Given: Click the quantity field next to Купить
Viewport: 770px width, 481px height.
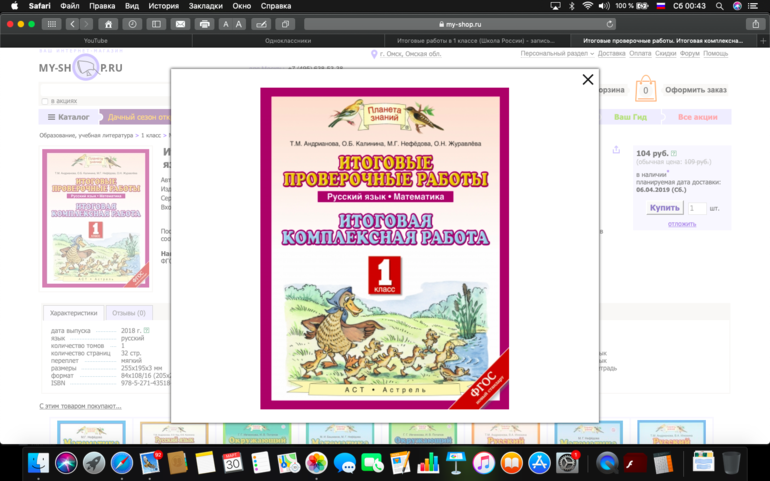Looking at the screenshot, I should click(x=697, y=208).
